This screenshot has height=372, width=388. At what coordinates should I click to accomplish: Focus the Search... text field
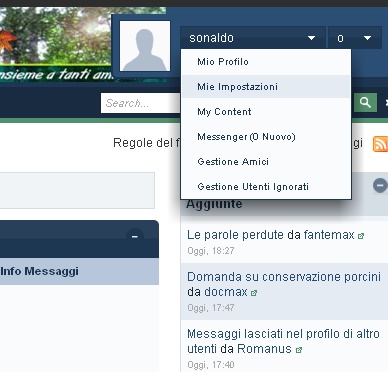click(141, 103)
